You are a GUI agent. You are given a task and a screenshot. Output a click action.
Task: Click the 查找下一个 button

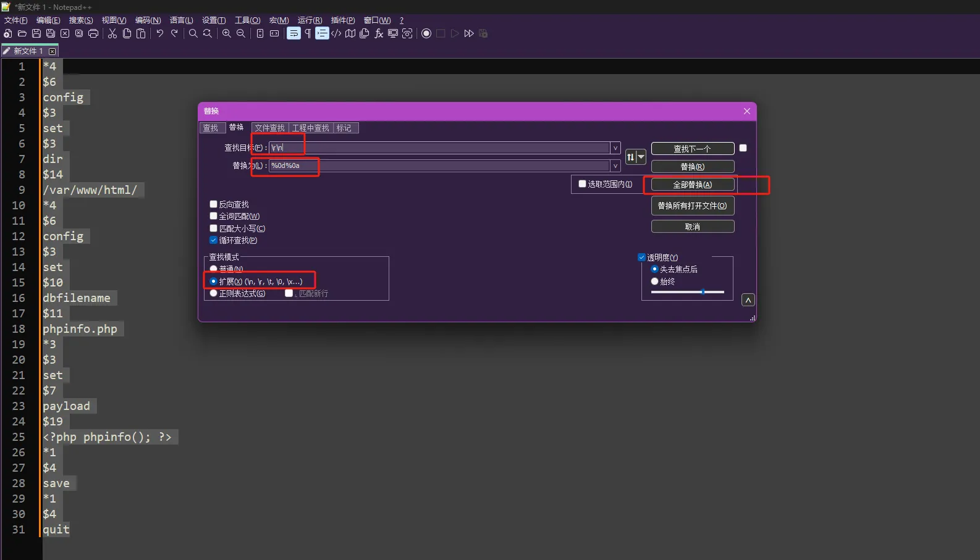pyautogui.click(x=693, y=149)
